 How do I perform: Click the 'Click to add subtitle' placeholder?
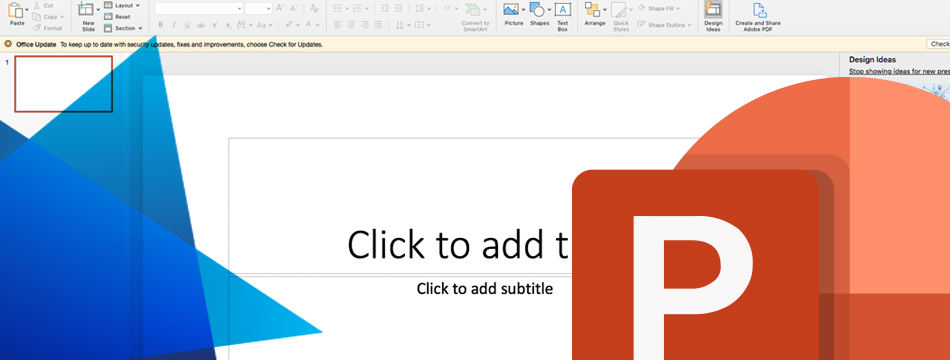click(485, 288)
